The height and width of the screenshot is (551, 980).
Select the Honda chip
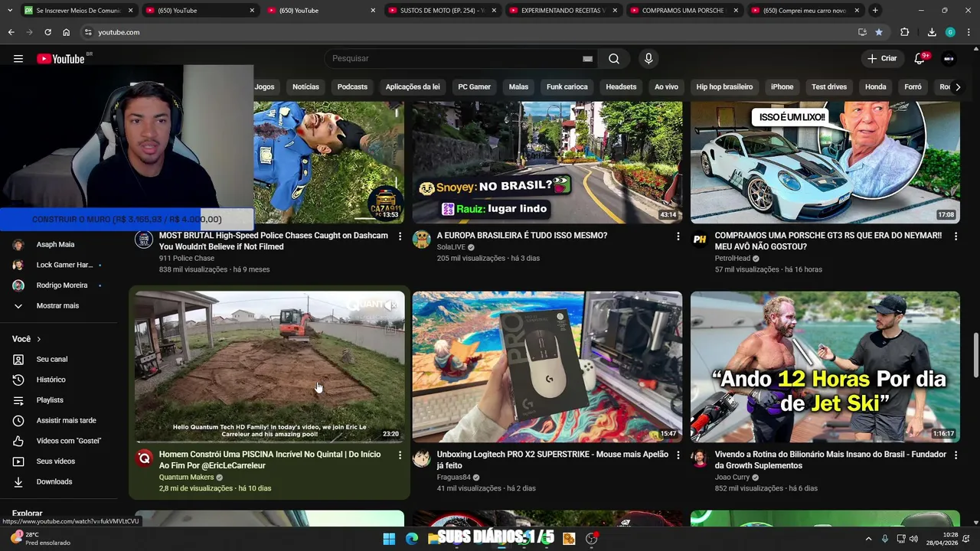click(x=875, y=87)
